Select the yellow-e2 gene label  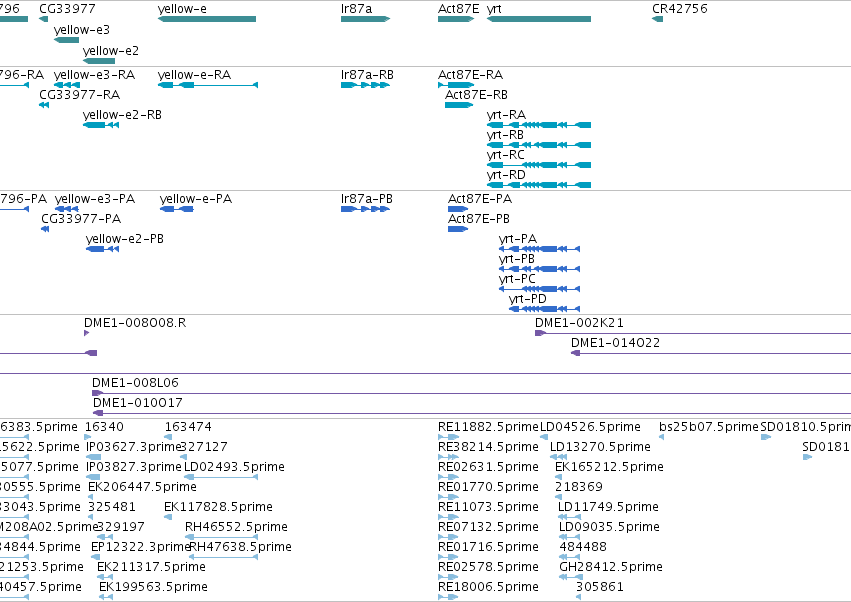coord(111,50)
